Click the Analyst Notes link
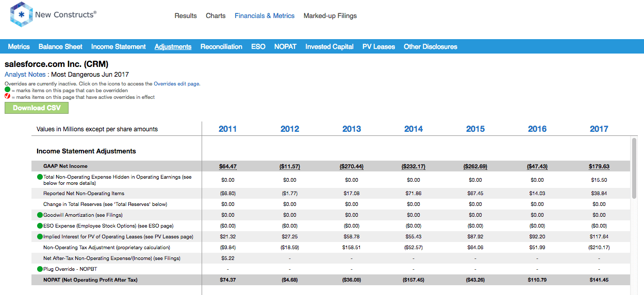 [25, 75]
